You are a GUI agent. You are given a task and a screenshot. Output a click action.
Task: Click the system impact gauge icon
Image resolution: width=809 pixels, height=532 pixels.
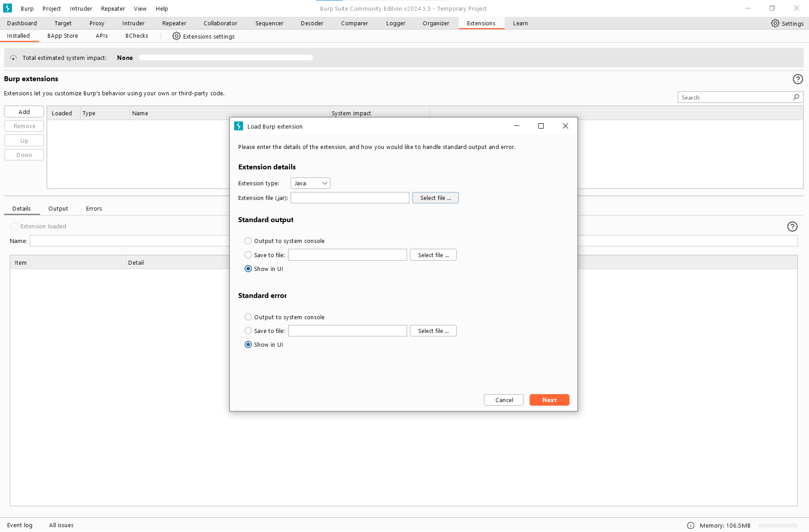tap(13, 58)
